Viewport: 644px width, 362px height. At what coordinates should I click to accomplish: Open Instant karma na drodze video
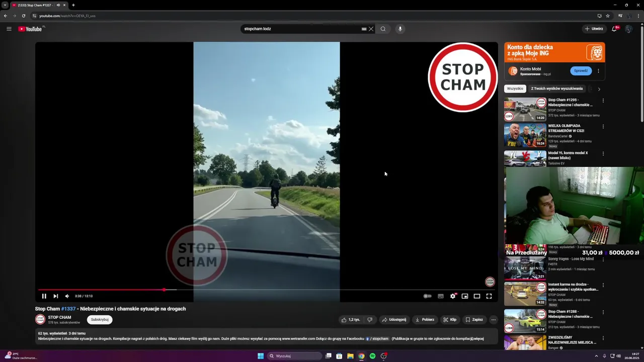coord(525,294)
